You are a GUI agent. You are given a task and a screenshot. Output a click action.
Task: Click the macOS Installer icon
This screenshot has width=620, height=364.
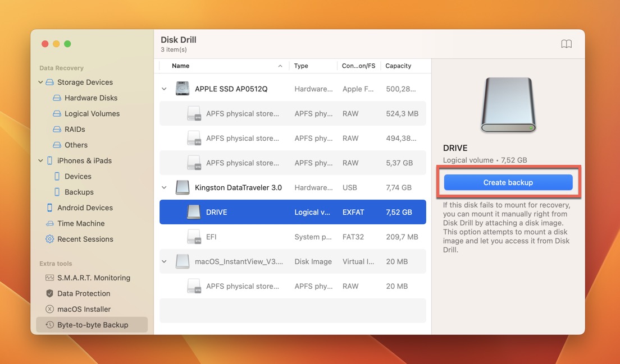coord(49,309)
